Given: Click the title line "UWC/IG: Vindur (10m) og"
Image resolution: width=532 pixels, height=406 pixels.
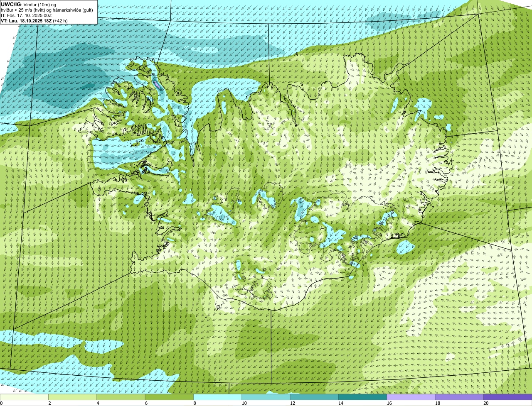Looking at the screenshot, I should [x=28, y=4].
